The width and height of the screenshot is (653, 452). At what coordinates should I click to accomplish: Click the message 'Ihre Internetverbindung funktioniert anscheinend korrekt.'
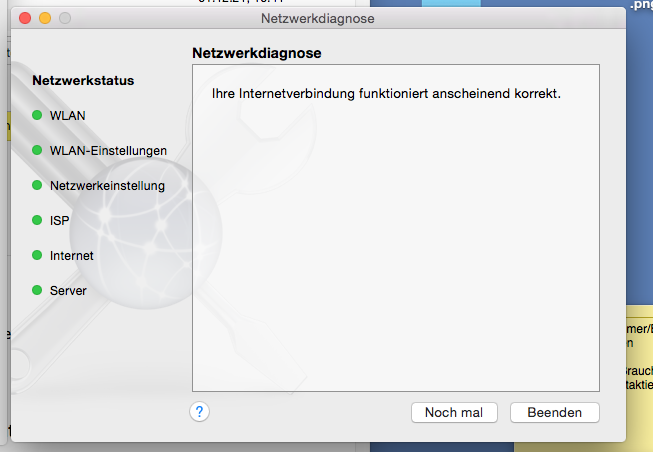coord(386,93)
